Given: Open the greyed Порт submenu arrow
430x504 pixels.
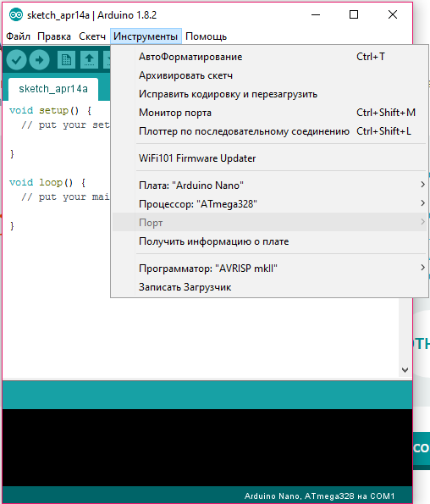Looking at the screenshot, I should 422,222.
